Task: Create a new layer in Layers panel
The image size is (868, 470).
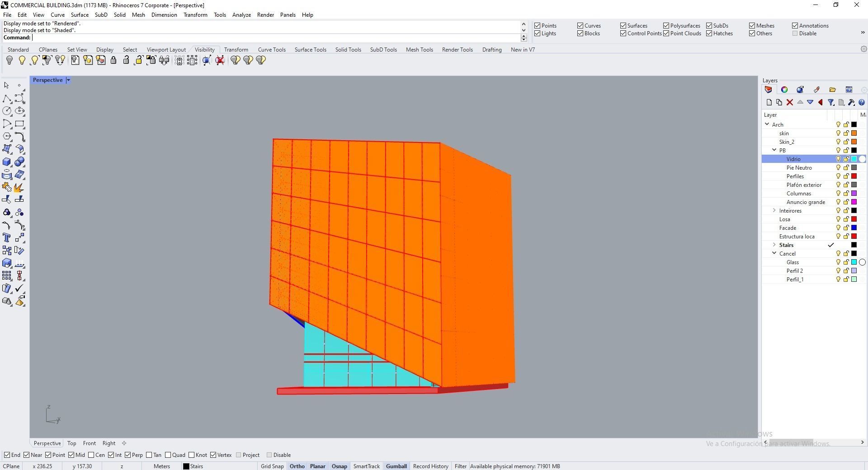Action: tap(769, 102)
